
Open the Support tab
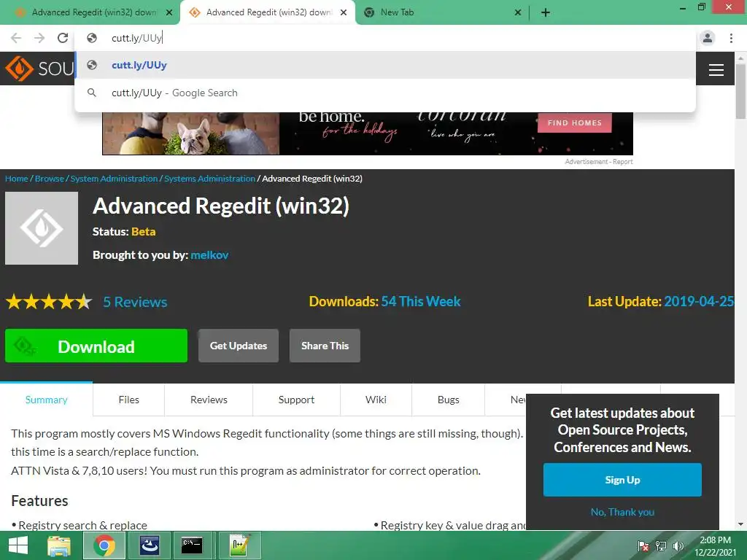(296, 400)
